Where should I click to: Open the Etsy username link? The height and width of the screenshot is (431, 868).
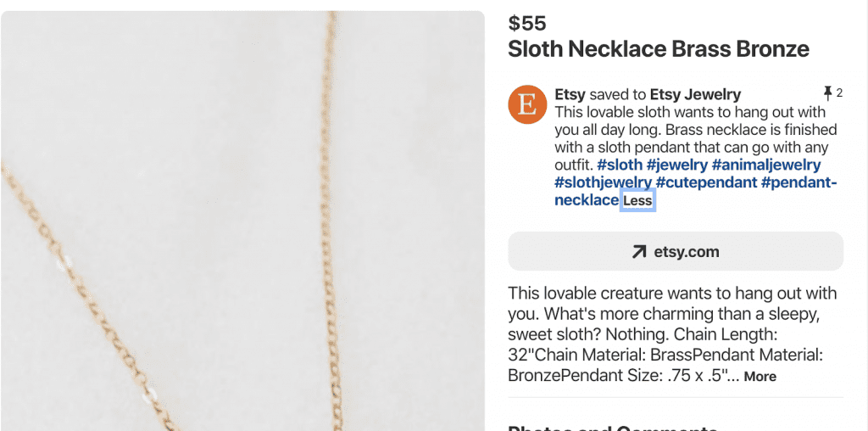coord(570,94)
